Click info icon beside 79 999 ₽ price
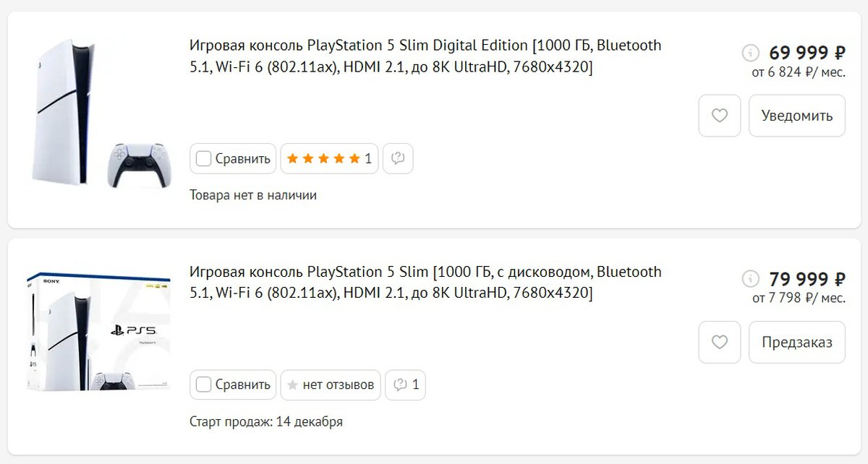The image size is (868, 464). coord(751,279)
